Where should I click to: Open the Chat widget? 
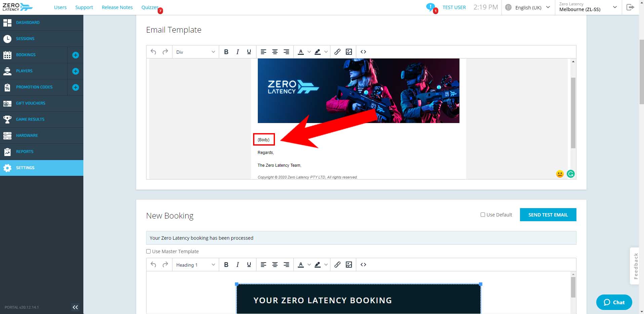[614, 302]
